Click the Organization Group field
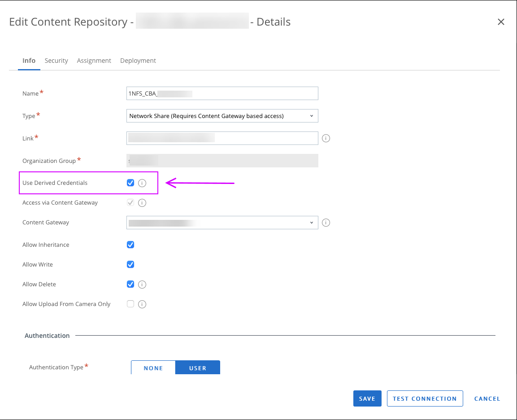This screenshot has width=517, height=420. pos(222,161)
